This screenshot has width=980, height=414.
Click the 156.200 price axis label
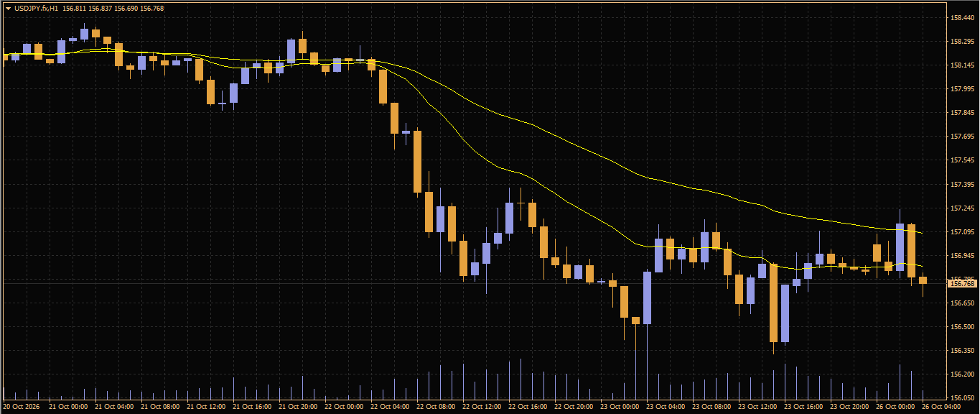(x=962, y=374)
